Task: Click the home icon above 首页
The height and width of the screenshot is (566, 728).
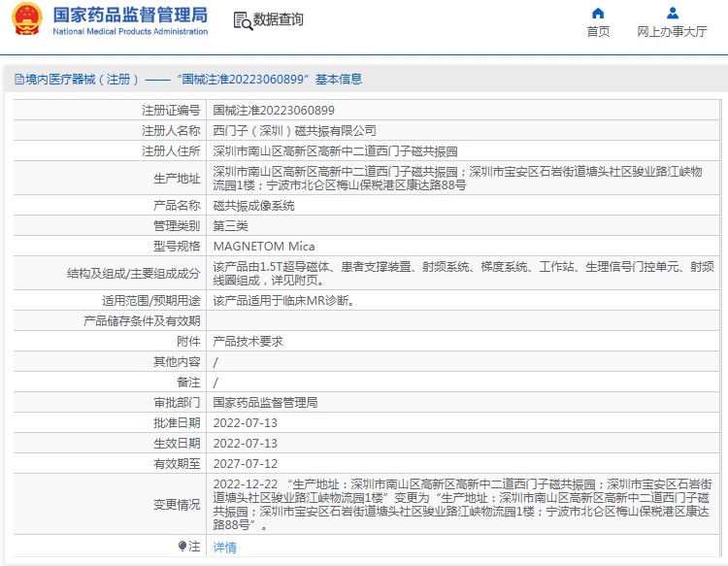Action: (x=598, y=14)
